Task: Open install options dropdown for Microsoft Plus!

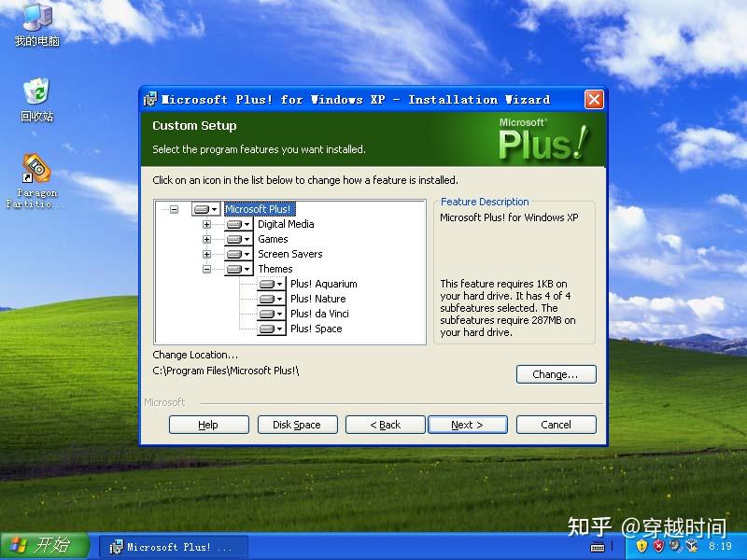Action: click(x=215, y=210)
